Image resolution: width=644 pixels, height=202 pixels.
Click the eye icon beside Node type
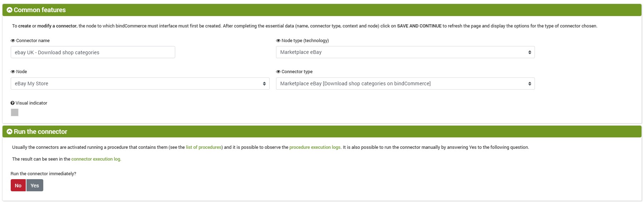(278, 41)
